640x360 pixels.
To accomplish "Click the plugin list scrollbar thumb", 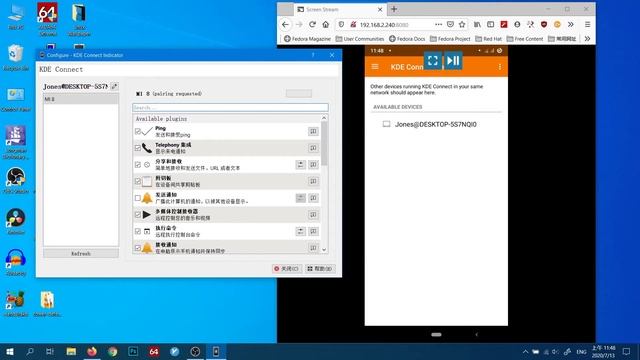I will pos(324,144).
